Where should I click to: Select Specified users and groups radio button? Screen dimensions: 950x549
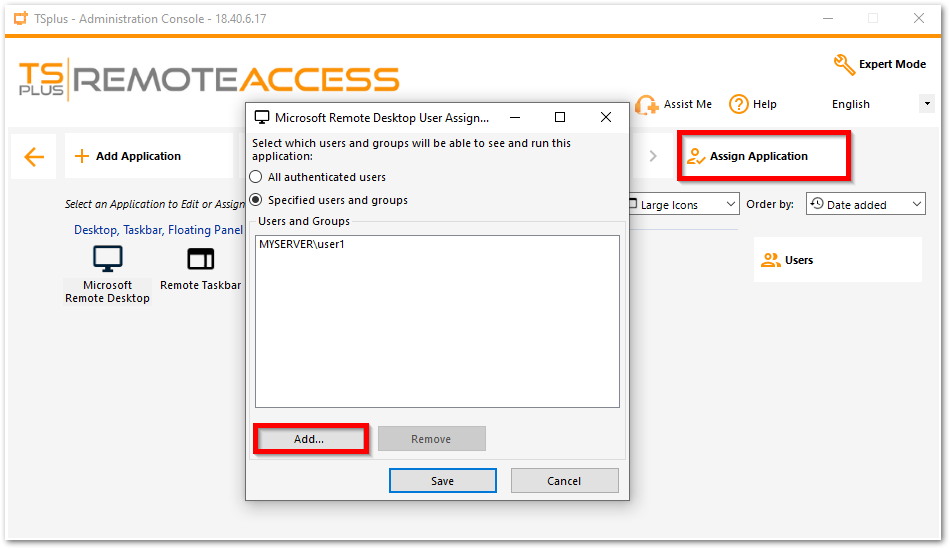click(256, 200)
